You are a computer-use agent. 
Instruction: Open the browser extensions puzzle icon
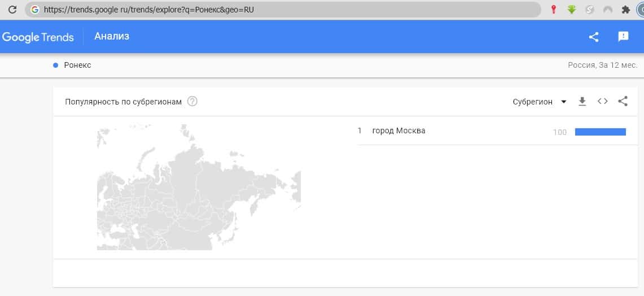tap(625, 10)
